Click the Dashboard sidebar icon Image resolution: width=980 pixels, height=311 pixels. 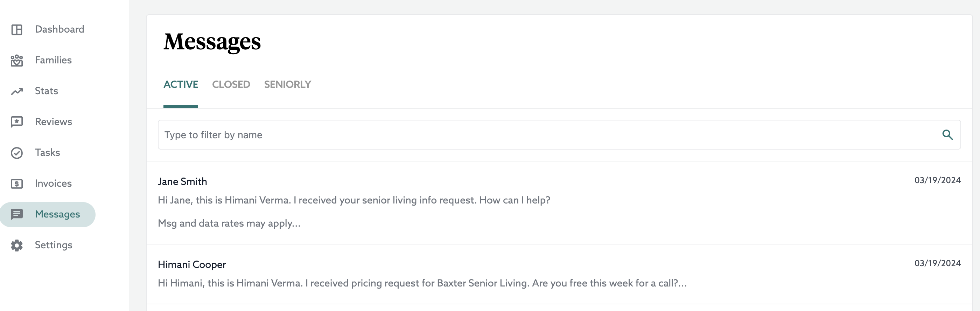click(17, 29)
